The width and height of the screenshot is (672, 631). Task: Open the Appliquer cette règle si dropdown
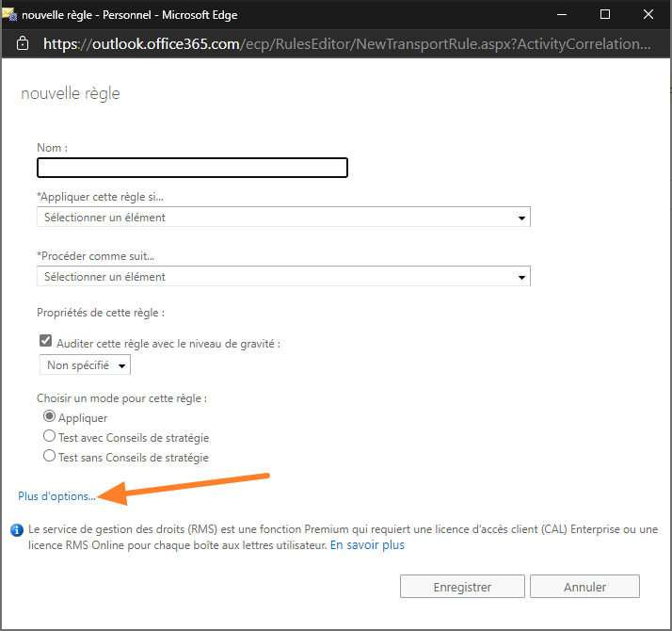coord(283,218)
